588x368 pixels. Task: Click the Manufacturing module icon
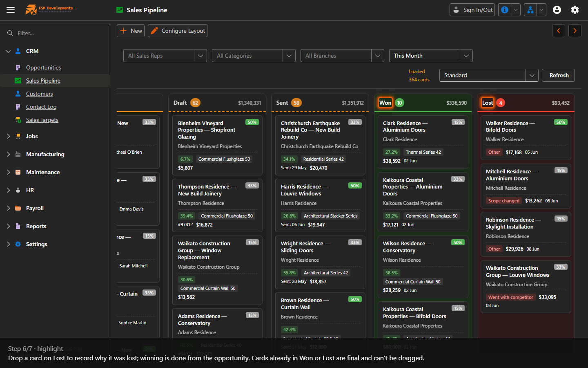[x=18, y=154]
